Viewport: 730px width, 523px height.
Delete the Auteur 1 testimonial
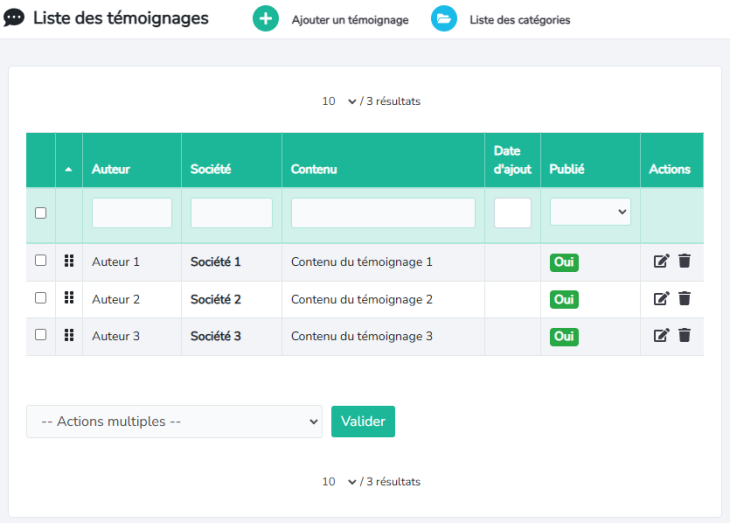(684, 261)
